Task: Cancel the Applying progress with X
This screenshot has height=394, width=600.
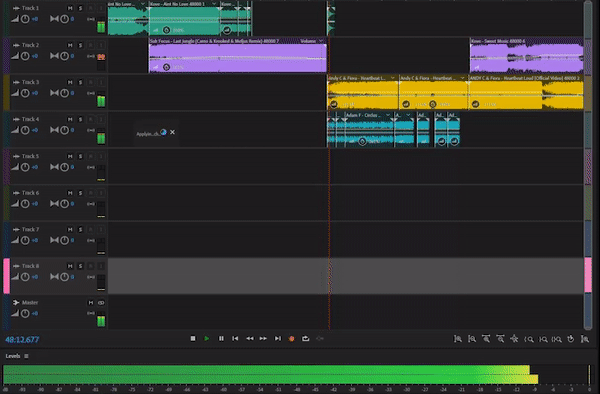Action: tap(173, 132)
